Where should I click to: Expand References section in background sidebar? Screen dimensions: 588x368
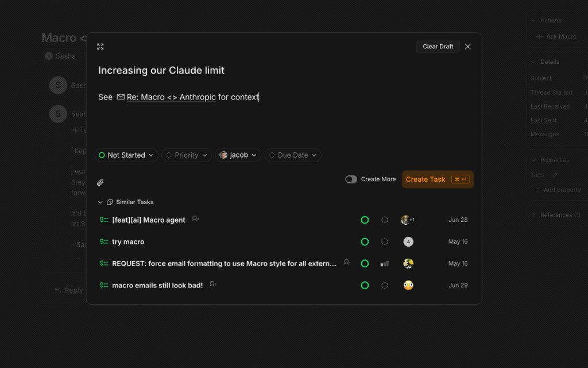click(533, 215)
